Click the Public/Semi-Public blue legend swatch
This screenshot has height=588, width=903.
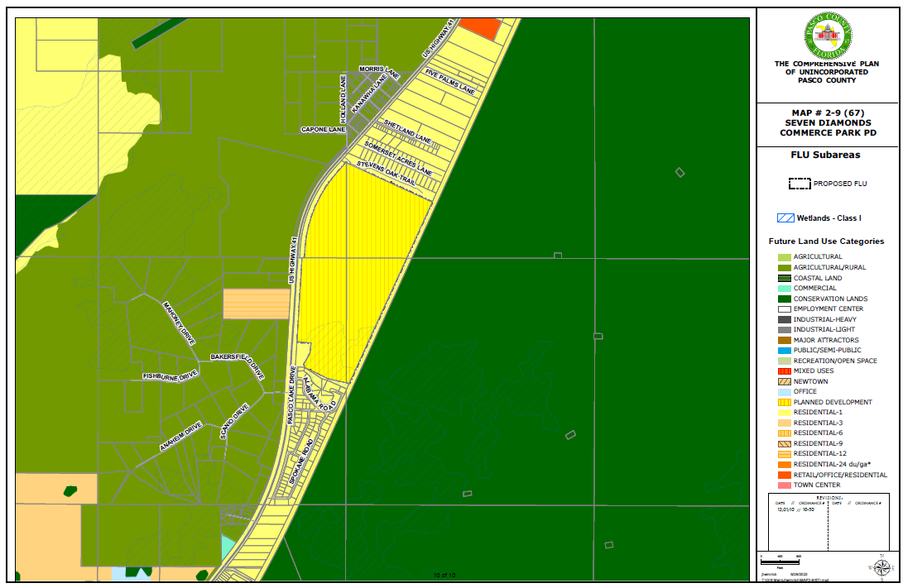click(782, 351)
